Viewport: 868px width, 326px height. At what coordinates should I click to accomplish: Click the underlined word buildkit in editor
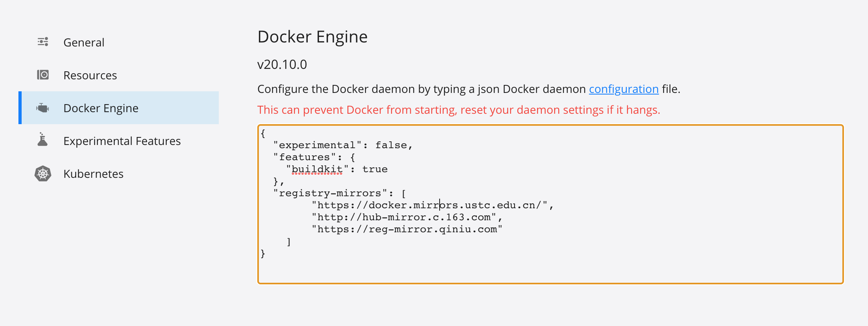click(x=317, y=169)
